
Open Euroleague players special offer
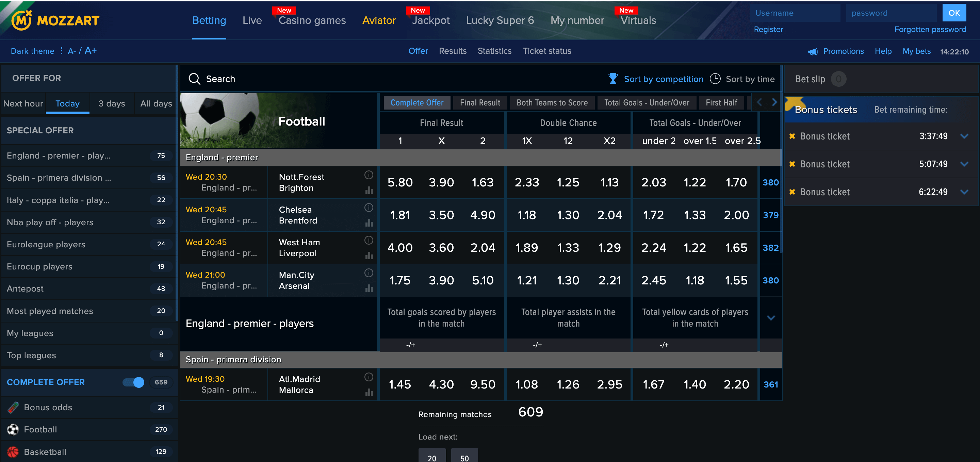pyautogui.click(x=89, y=245)
